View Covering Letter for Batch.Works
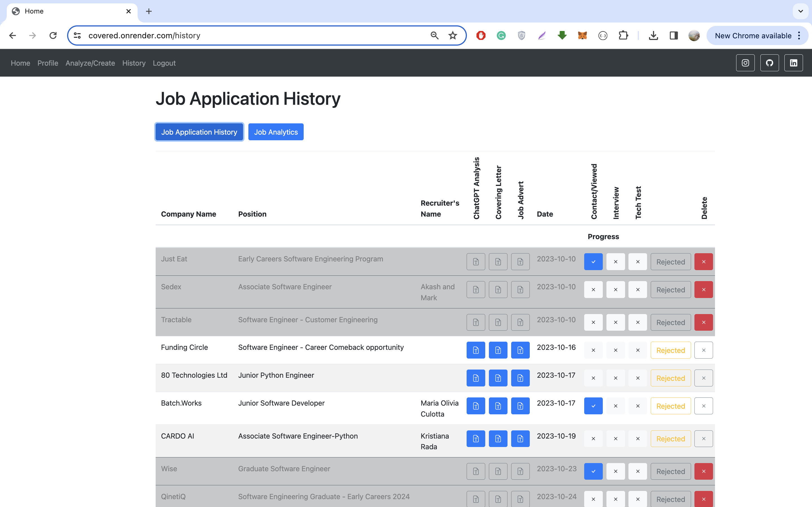The width and height of the screenshot is (812, 507). (498, 406)
